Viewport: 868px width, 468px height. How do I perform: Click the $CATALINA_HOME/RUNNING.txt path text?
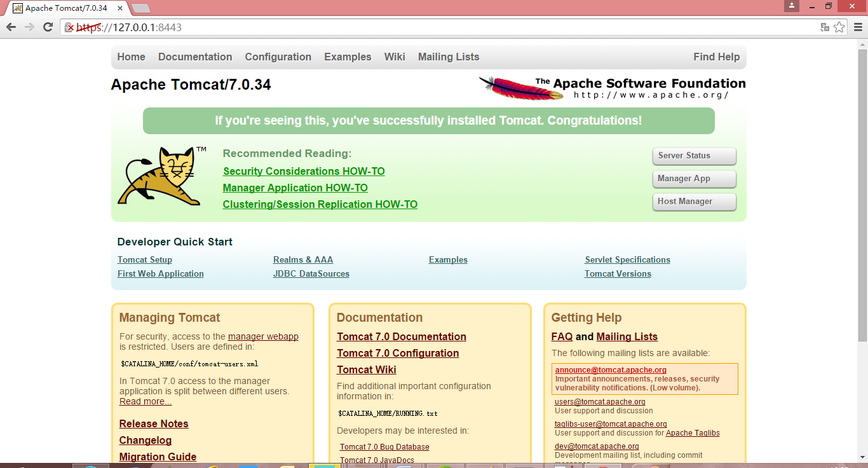(x=388, y=413)
